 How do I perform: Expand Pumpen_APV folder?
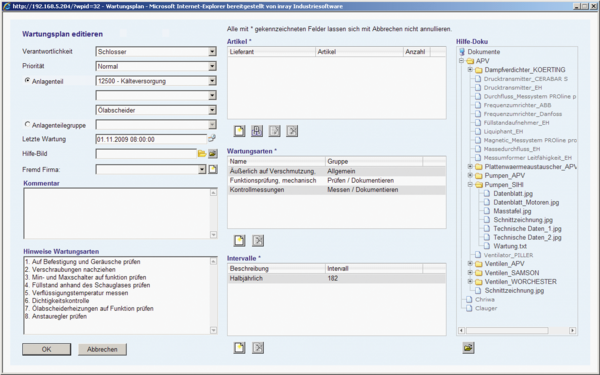pos(470,175)
